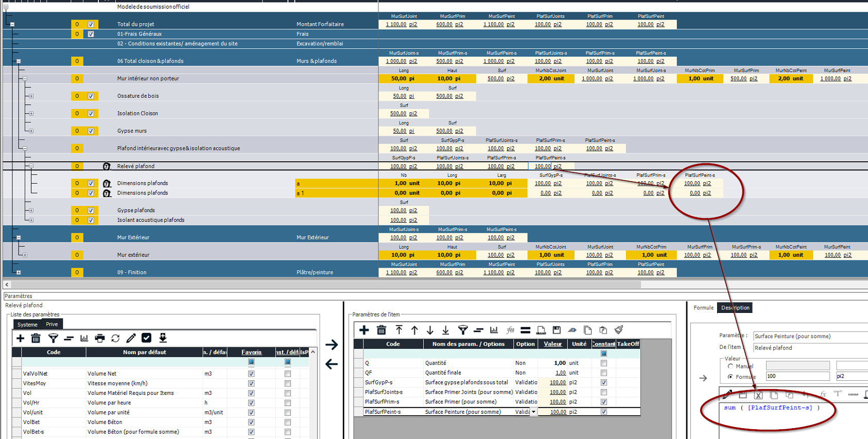The image size is (868, 439).
Task: Collapse the Relevé plafond tree node
Action: coord(31,166)
